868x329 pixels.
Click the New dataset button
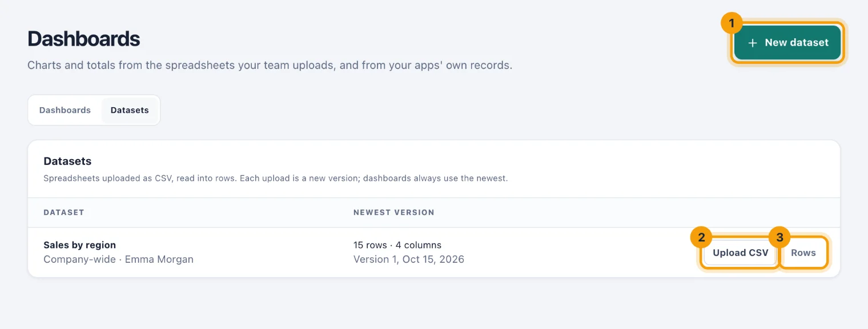pos(787,43)
